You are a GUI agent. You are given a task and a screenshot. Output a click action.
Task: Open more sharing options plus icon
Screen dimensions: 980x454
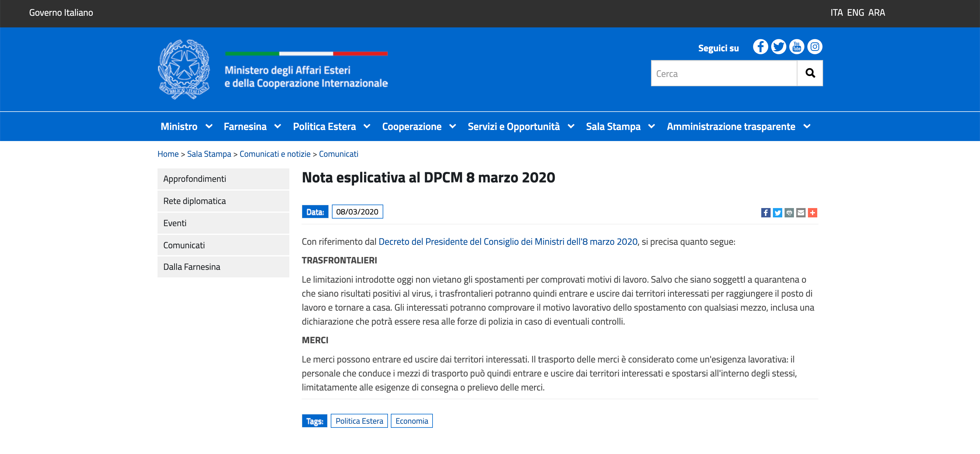[813, 212]
